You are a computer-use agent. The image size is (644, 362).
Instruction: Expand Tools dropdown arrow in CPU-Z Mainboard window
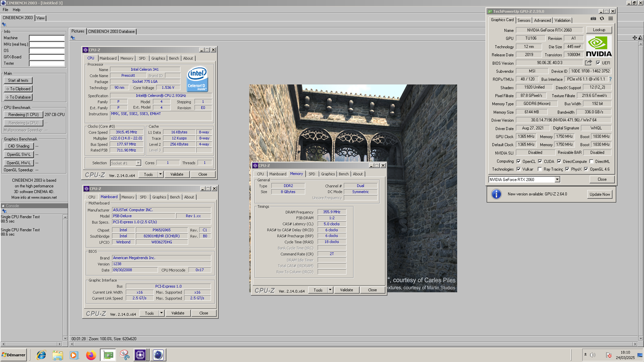click(x=161, y=313)
